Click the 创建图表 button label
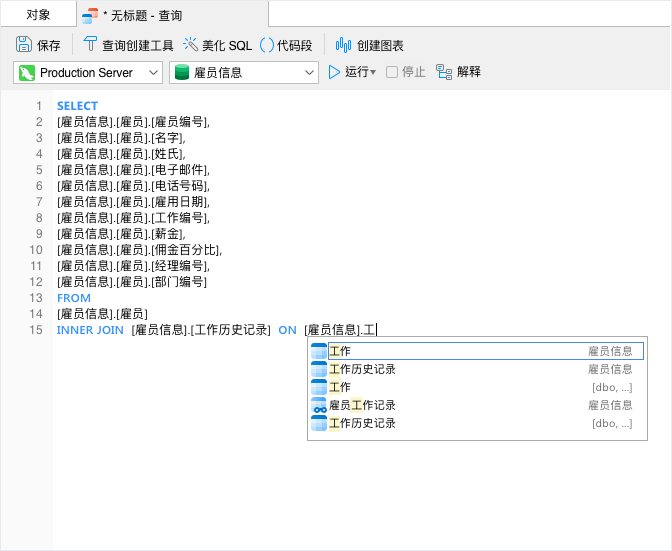 point(380,45)
